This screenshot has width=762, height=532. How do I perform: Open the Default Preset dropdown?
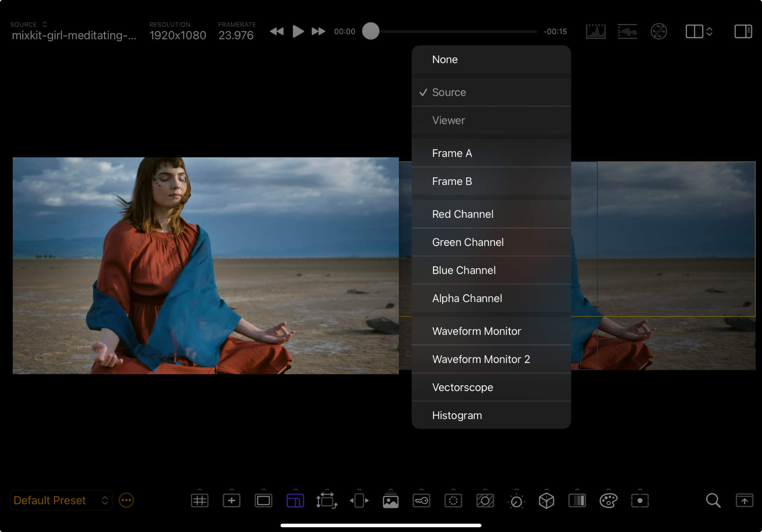61,501
